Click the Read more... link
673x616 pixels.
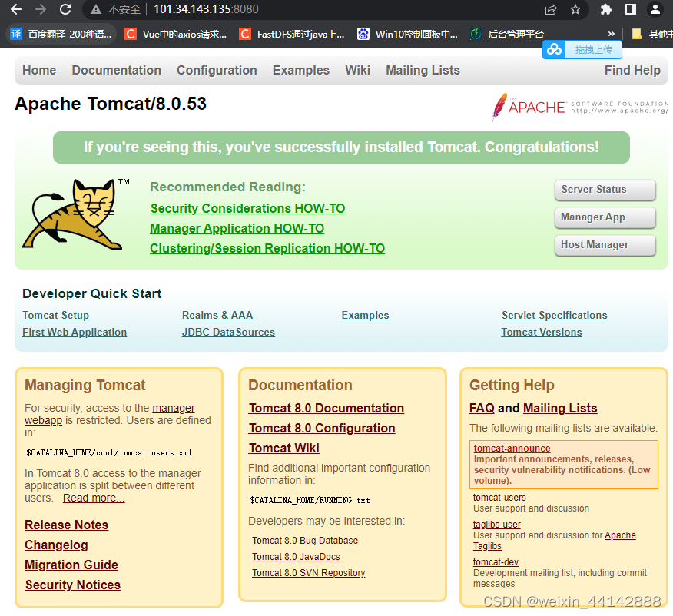pyautogui.click(x=94, y=498)
